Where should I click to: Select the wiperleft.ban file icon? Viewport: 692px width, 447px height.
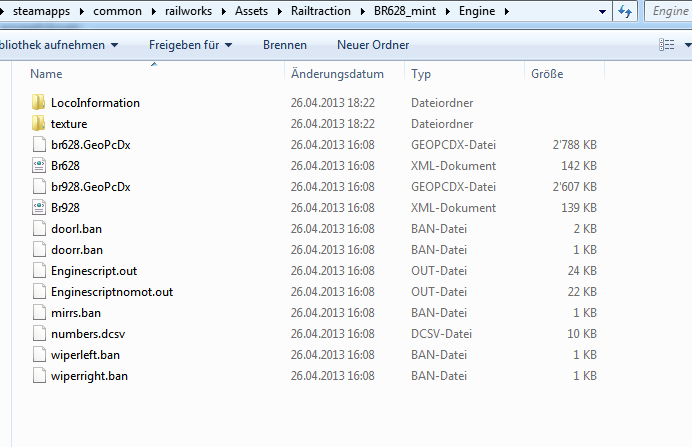39,355
